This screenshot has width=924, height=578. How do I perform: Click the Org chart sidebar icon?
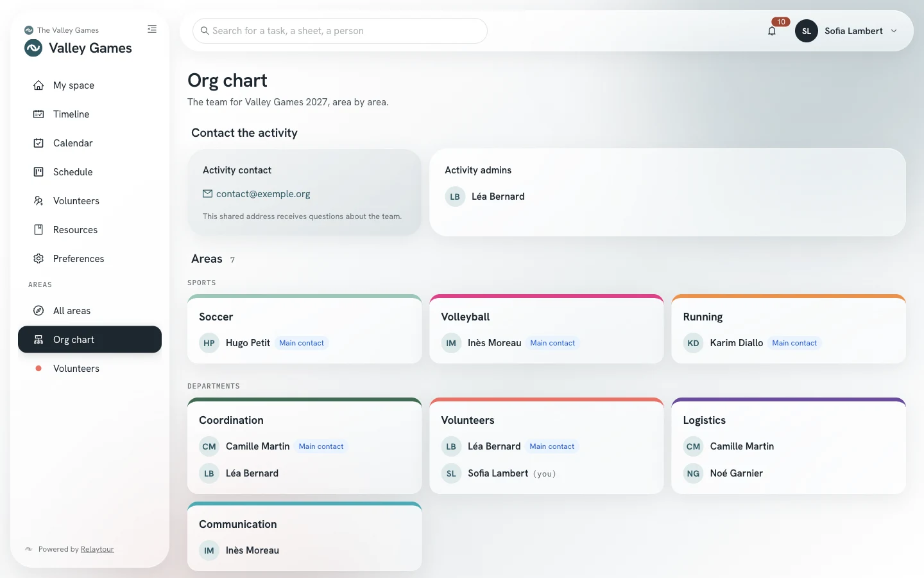38,340
